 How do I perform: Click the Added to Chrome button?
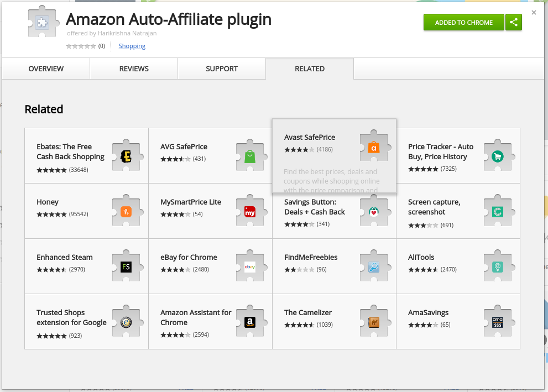(464, 22)
